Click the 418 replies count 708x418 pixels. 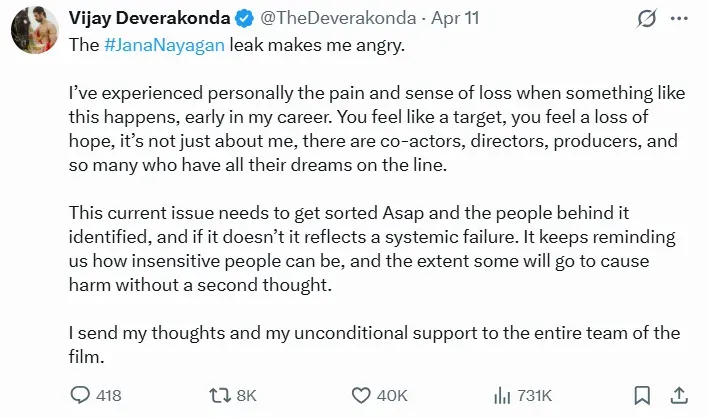108,396
